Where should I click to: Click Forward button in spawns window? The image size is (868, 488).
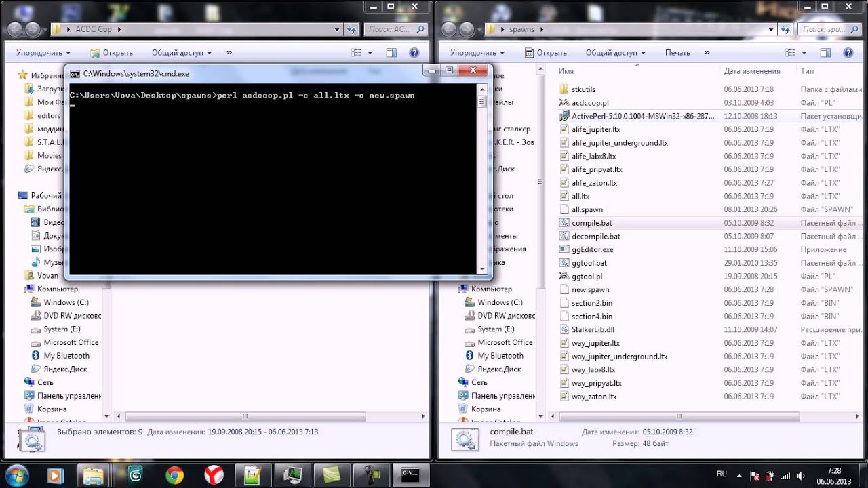pos(466,30)
